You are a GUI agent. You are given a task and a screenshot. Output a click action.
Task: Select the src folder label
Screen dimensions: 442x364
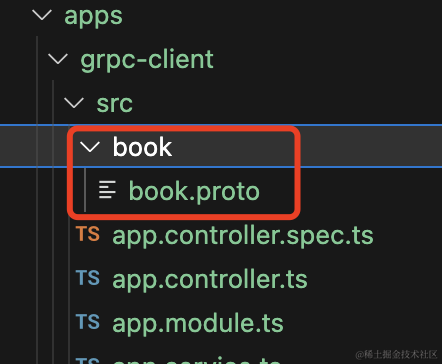114,104
